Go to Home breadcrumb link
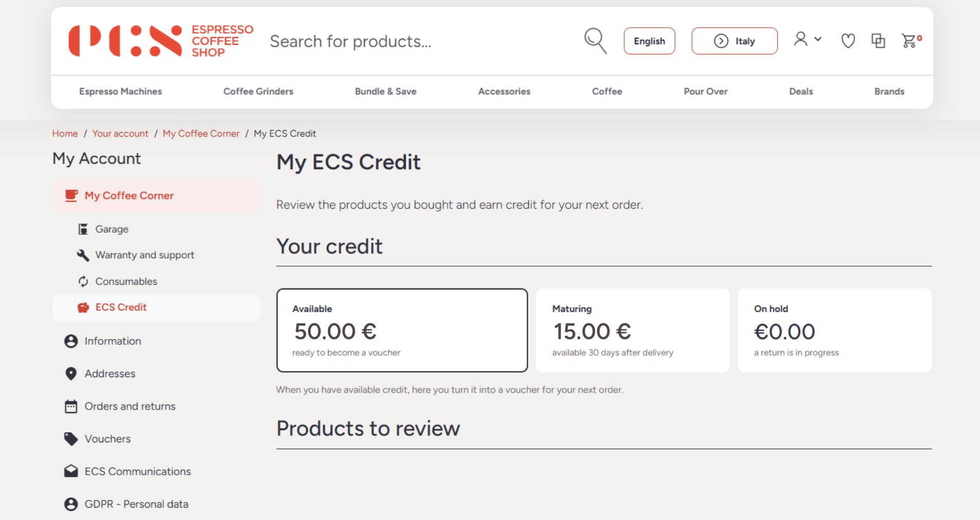This screenshot has width=980, height=520. pyautogui.click(x=65, y=134)
